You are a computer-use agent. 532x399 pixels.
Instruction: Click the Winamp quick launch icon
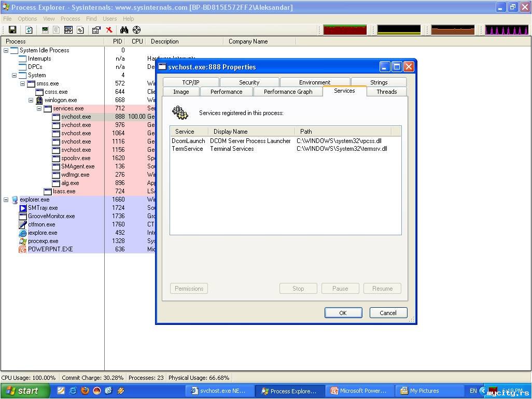120,391
